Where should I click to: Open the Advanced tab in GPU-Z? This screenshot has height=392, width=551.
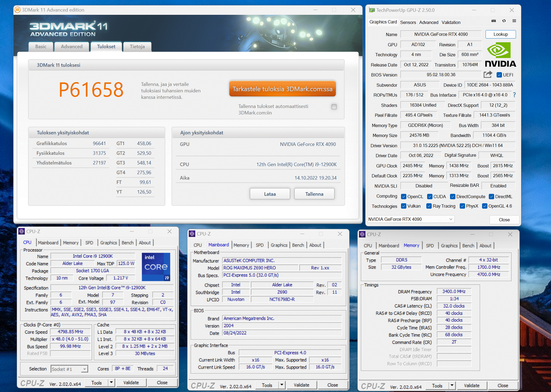pyautogui.click(x=429, y=22)
